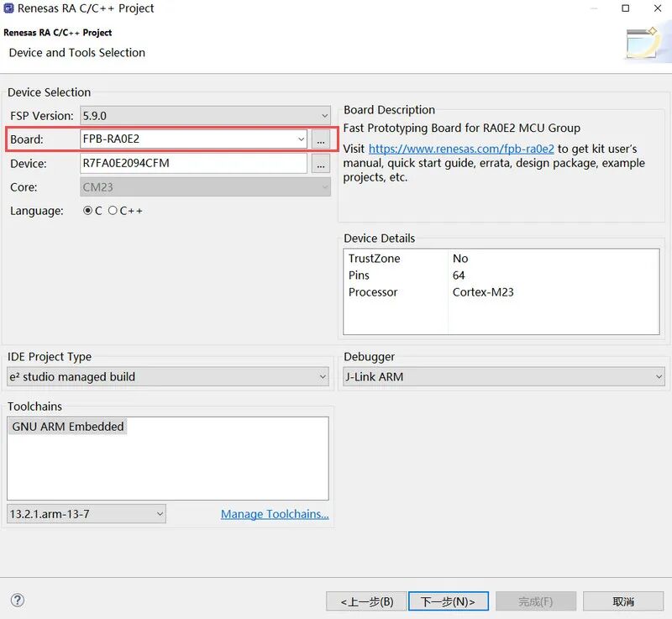The height and width of the screenshot is (619, 672).
Task: Click the browse ellipsis button next to Device
Action: 321,164
